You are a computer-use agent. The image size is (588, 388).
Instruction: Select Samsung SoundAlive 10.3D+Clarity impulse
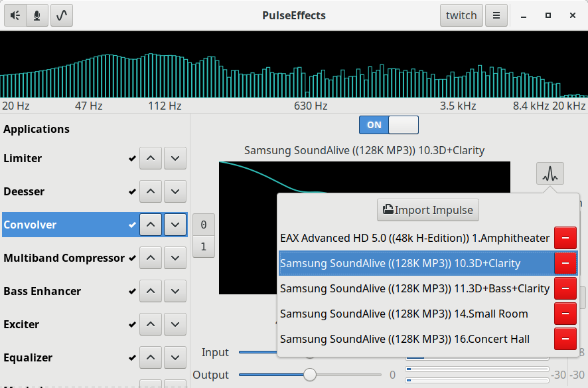(x=416, y=263)
